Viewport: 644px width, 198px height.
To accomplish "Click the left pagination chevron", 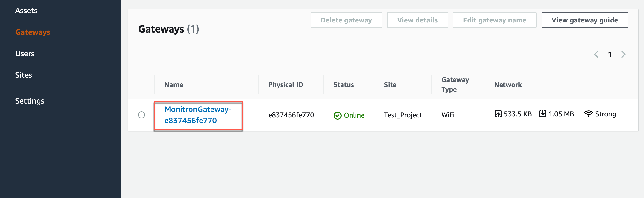I will [597, 54].
